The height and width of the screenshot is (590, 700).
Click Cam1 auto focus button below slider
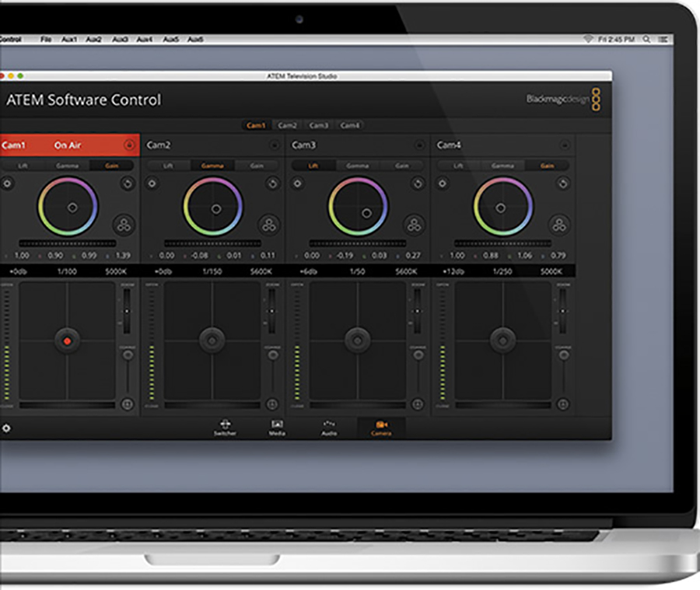(128, 404)
